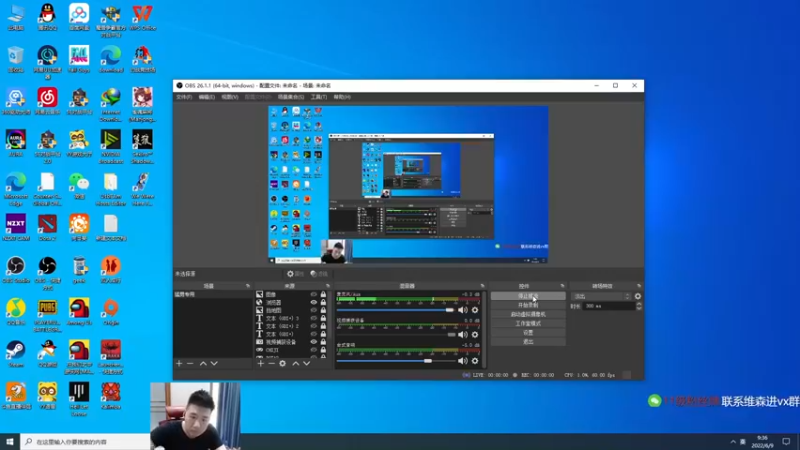Viewport: 800px width, 450px height.
Task: Open the 视图(V) menu in OBS
Action: pos(230,97)
